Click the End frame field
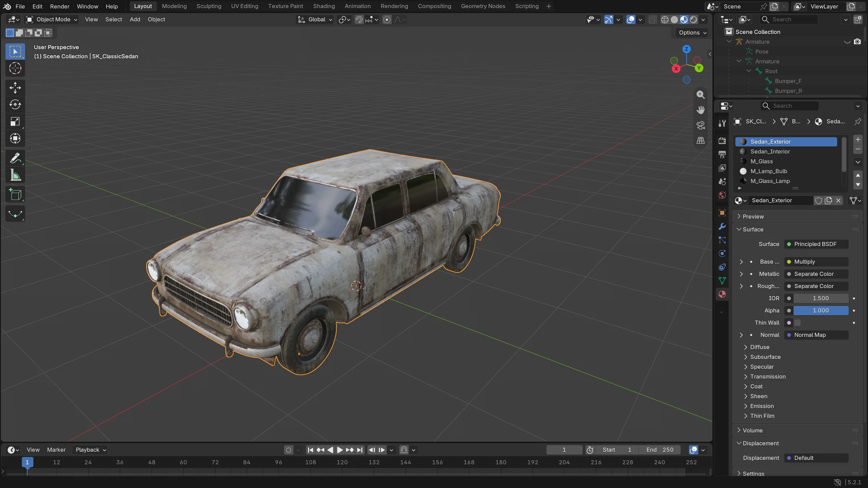This screenshot has height=488, width=868. 660,450
